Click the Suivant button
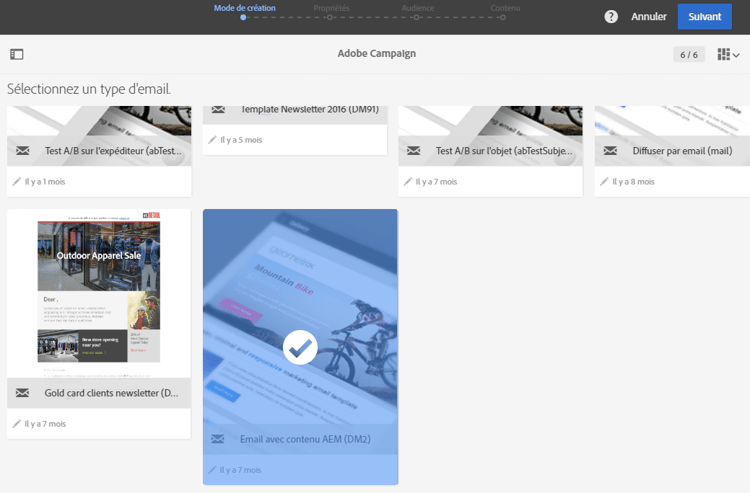Image resolution: width=750 pixels, height=493 pixels. 705,17
